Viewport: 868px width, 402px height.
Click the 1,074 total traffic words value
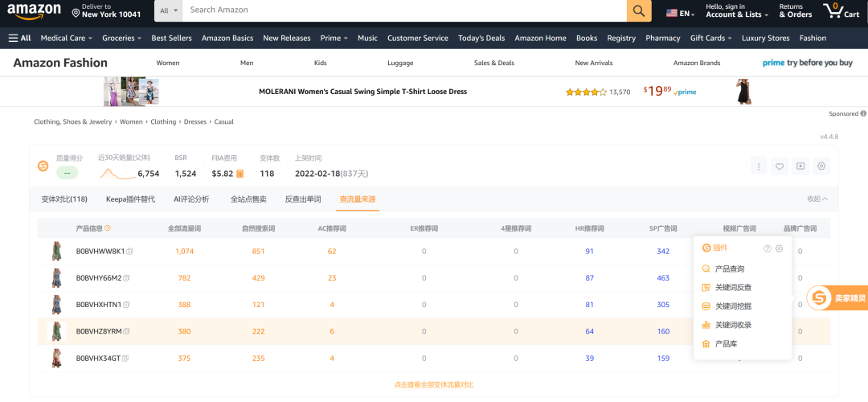[x=184, y=252]
